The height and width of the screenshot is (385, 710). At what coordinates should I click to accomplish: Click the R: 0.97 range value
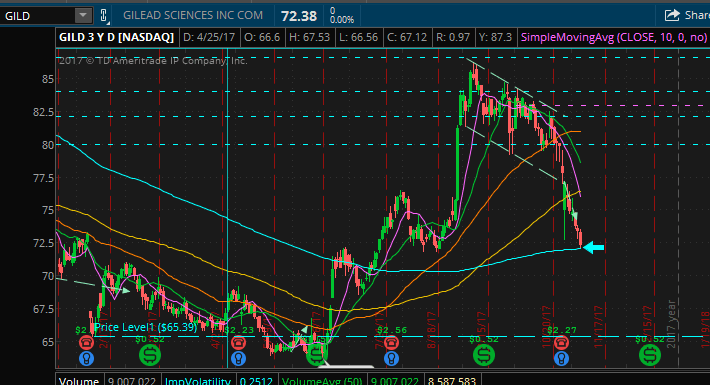[453, 37]
